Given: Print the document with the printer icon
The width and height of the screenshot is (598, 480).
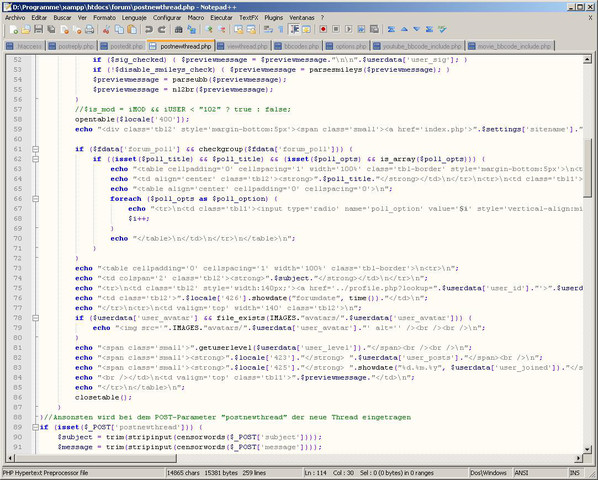Looking at the screenshot, I should click(x=90, y=29).
